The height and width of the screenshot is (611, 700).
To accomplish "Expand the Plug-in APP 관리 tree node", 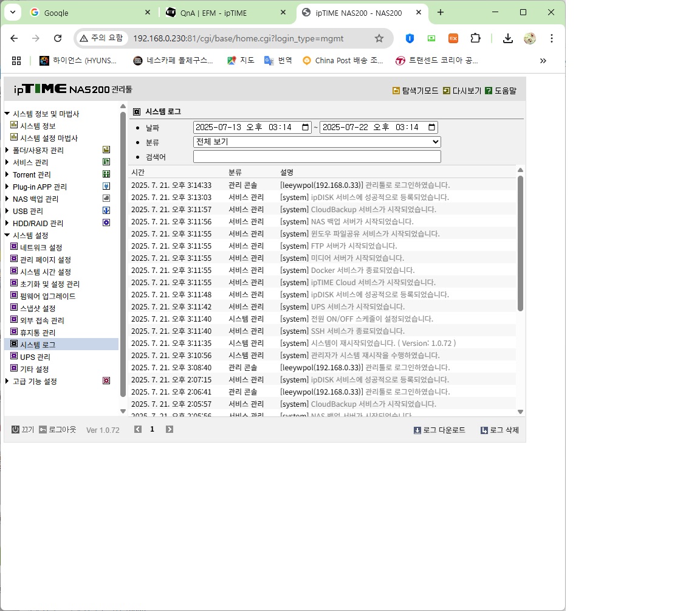I will [x=7, y=186].
